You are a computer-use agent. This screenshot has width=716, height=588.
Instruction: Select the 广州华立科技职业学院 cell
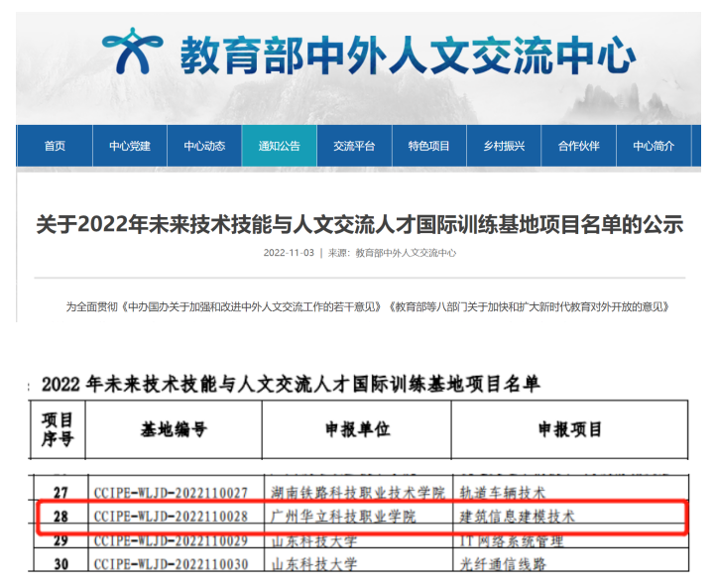[344, 517]
